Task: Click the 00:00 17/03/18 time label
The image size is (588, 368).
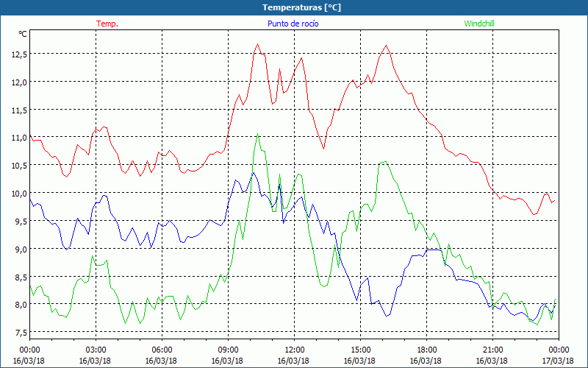Action: [x=558, y=355]
